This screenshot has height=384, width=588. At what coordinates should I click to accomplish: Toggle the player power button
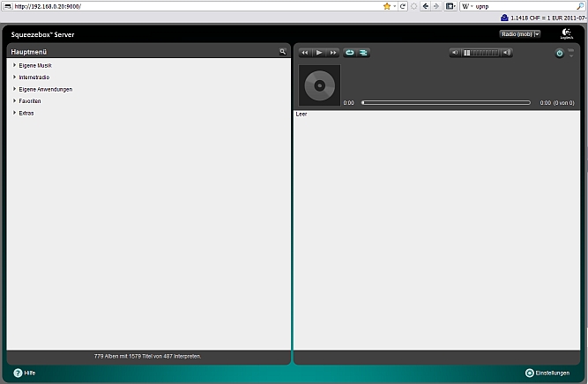(x=559, y=54)
